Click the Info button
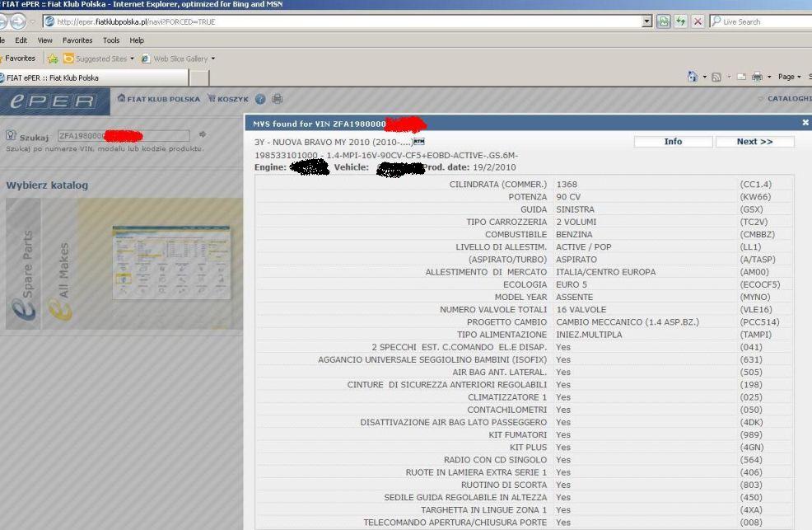812x530 pixels. pyautogui.click(x=673, y=142)
